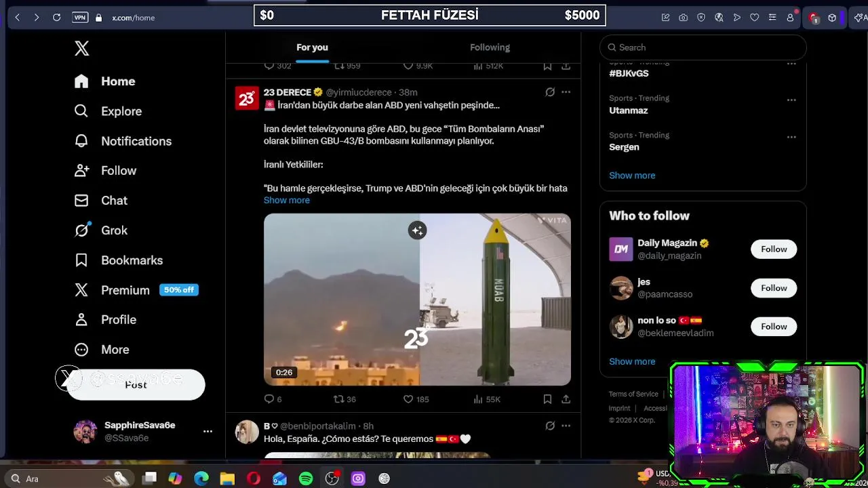Screen dimensions: 868x488
Task: Like the post with 9.9K likes
Action: click(417, 66)
